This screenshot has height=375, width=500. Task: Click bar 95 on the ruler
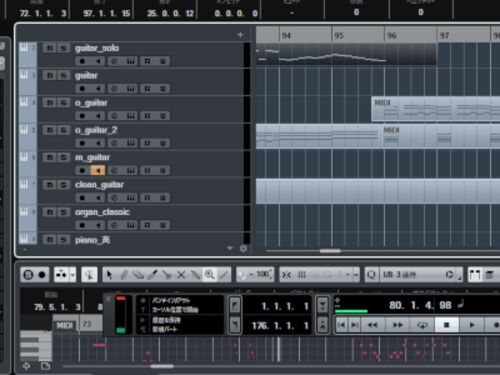[339, 35]
